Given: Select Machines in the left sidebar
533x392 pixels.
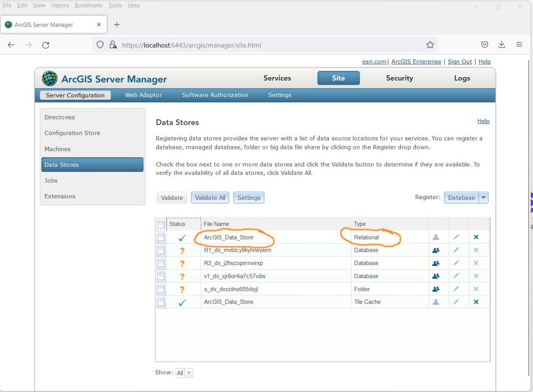Looking at the screenshot, I should 58,149.
